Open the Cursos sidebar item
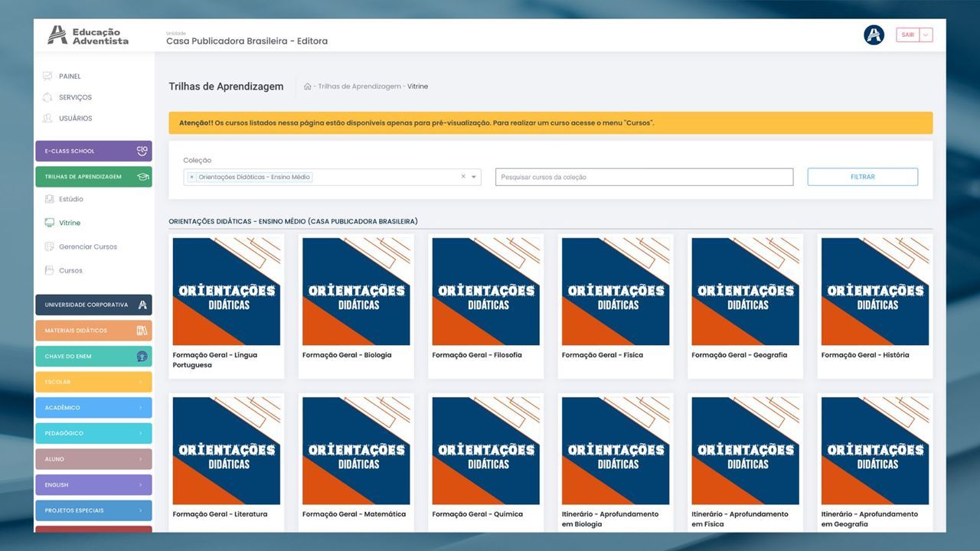The image size is (980, 551). tap(70, 270)
